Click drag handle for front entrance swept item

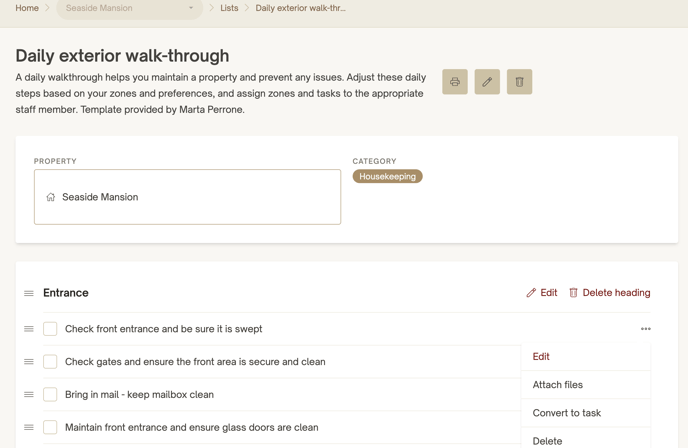tap(29, 329)
